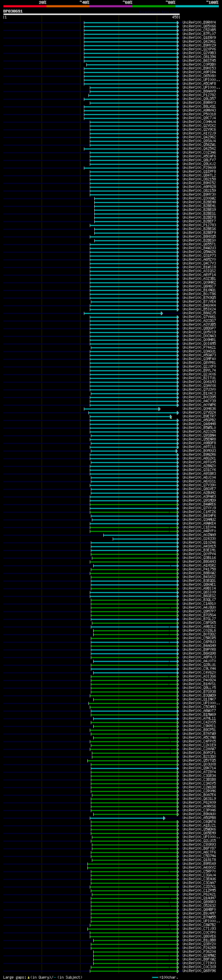Click the green ~80% identity legend segment
This screenshot has height=980, width=222.
click(154, 6)
